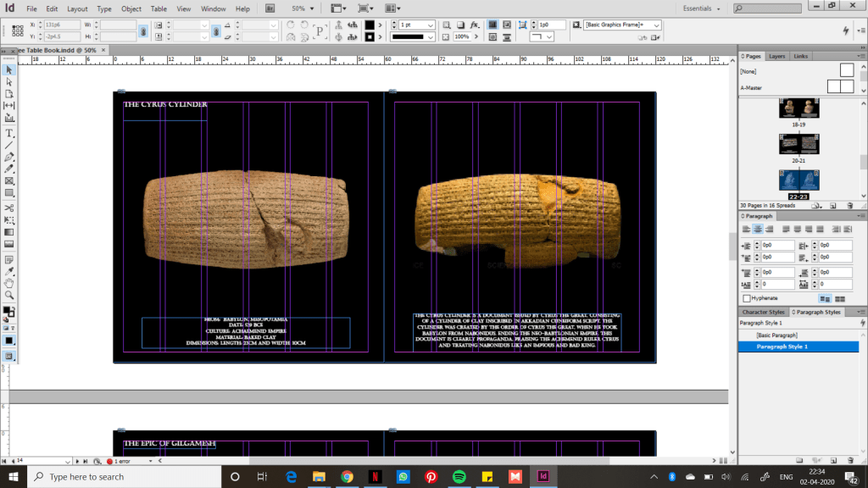The image size is (868, 488).
Task: Open the Basic Graphics Frame style dropdown
Action: (655, 25)
